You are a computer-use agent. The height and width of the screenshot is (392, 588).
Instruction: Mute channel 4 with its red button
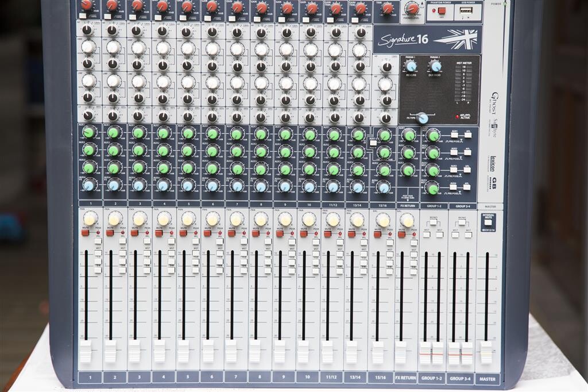point(158,233)
